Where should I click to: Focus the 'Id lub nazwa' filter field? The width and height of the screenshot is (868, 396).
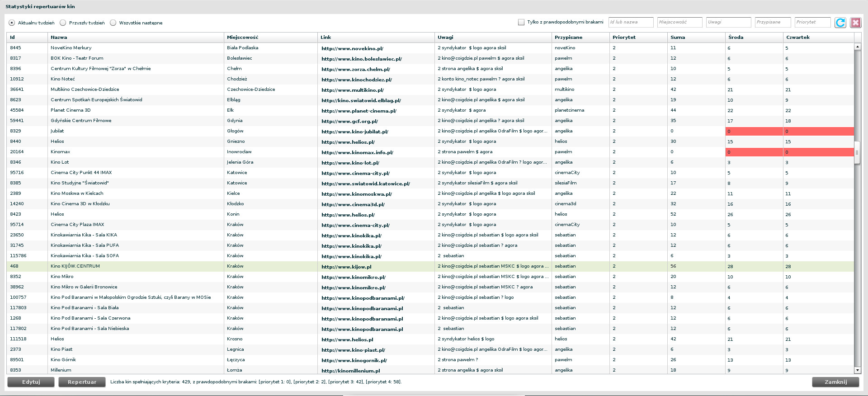(631, 22)
